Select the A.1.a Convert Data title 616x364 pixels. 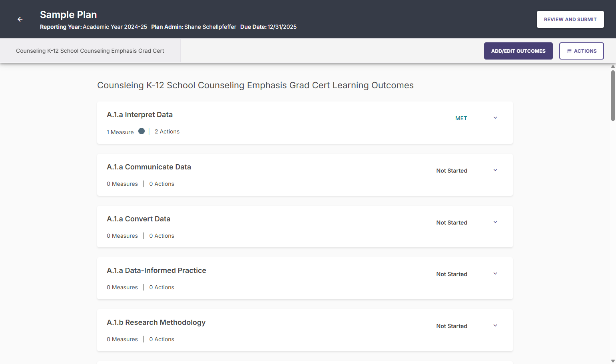(138, 219)
